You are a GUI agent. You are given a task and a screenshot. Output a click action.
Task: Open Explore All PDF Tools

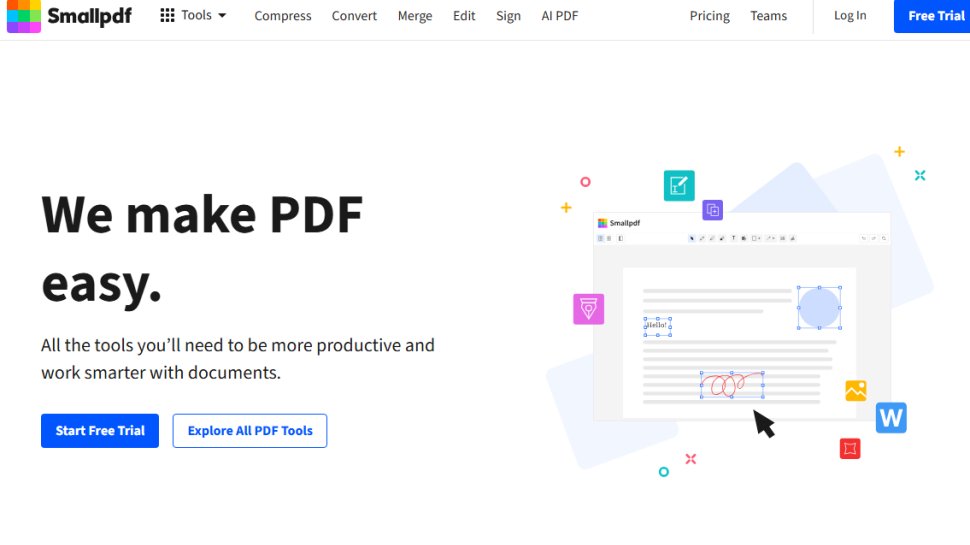tap(250, 431)
